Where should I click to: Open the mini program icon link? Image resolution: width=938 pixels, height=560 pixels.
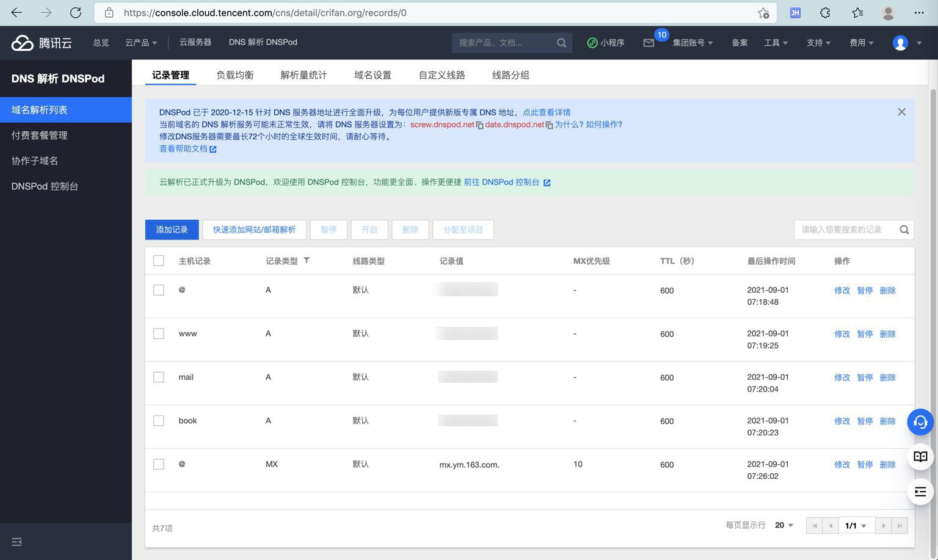click(x=606, y=43)
